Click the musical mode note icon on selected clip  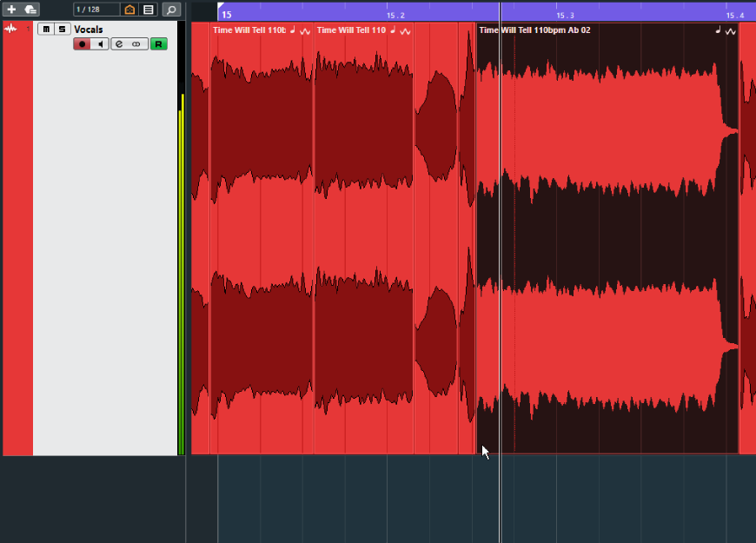click(x=718, y=30)
